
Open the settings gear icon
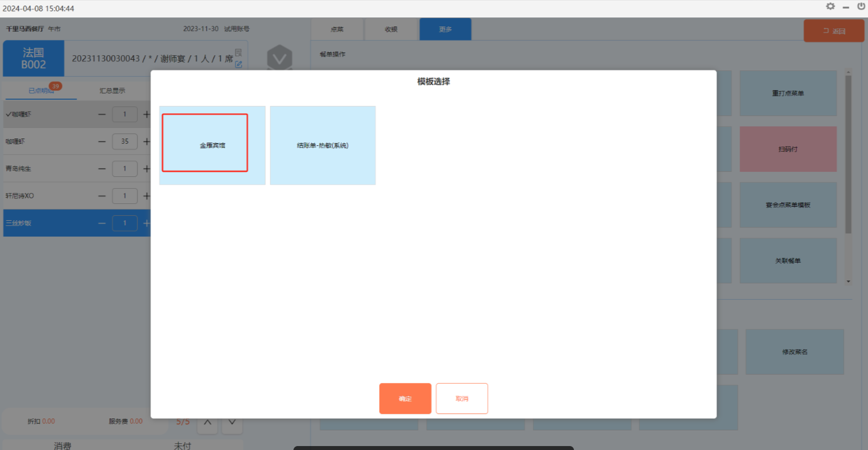click(x=830, y=7)
